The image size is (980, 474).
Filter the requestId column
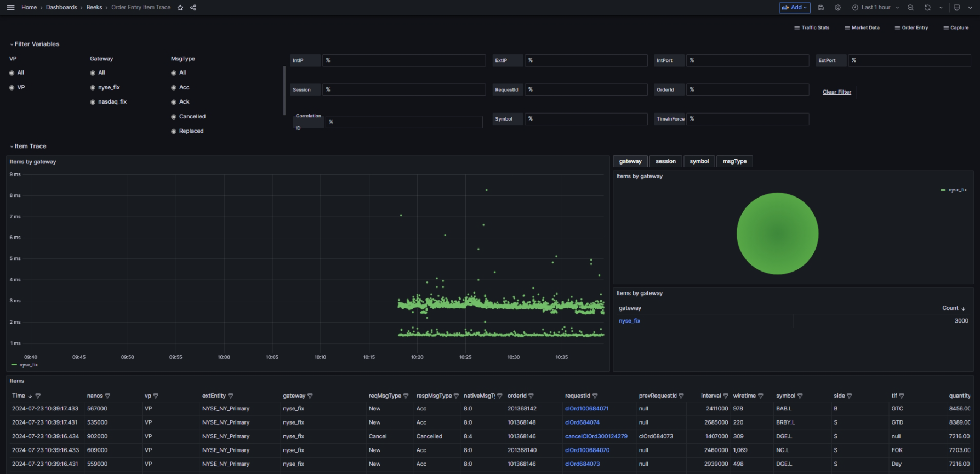tap(595, 396)
